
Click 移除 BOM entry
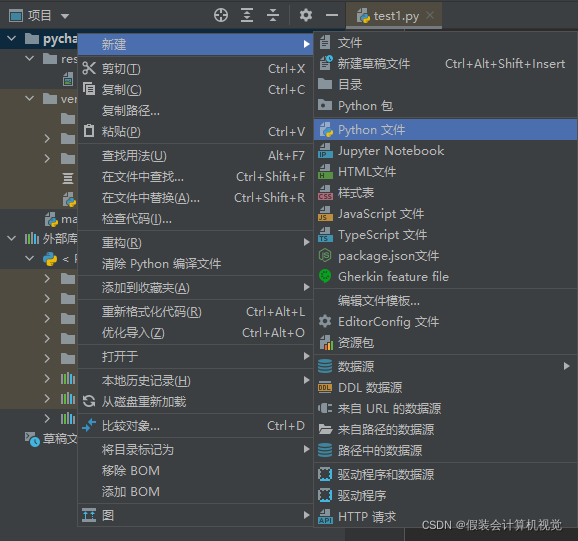195,471
